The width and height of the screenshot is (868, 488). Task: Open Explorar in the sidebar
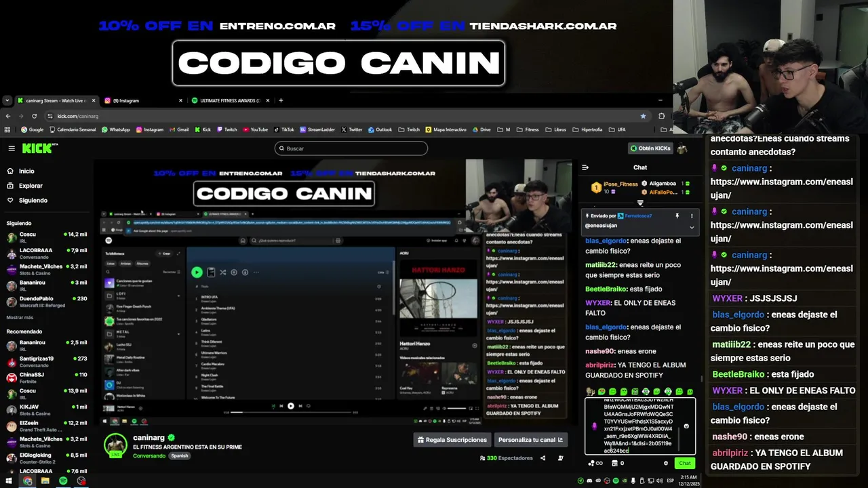[25, 186]
